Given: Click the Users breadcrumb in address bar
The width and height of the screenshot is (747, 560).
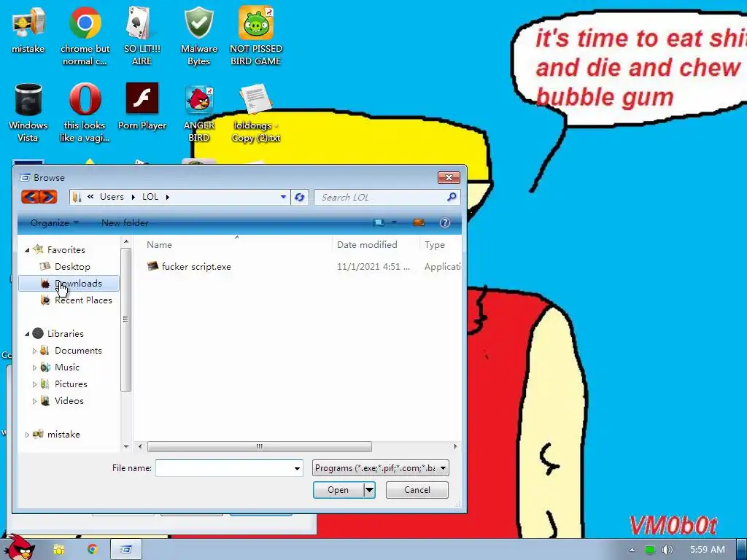Looking at the screenshot, I should [x=112, y=197].
